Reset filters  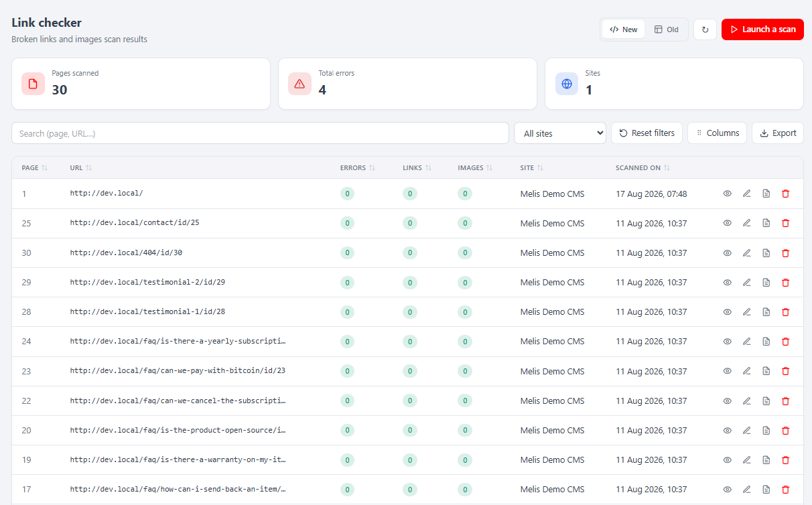click(647, 133)
